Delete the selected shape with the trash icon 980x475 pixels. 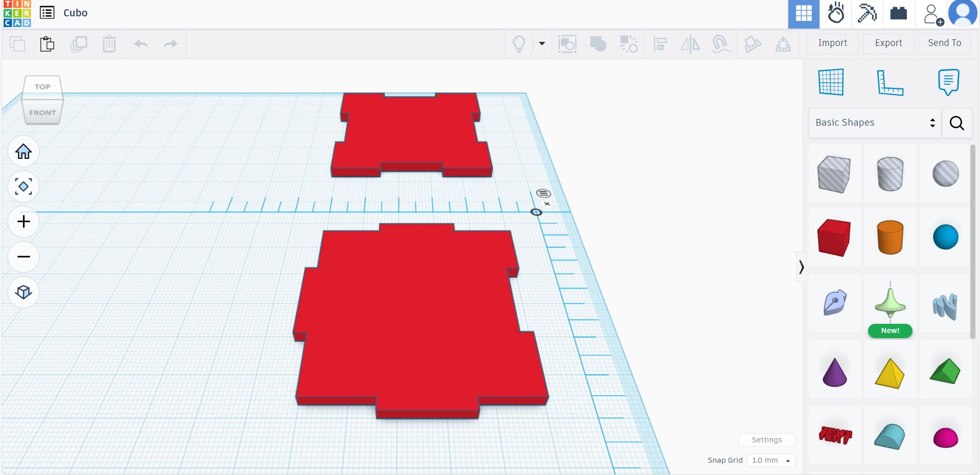pyautogui.click(x=109, y=44)
